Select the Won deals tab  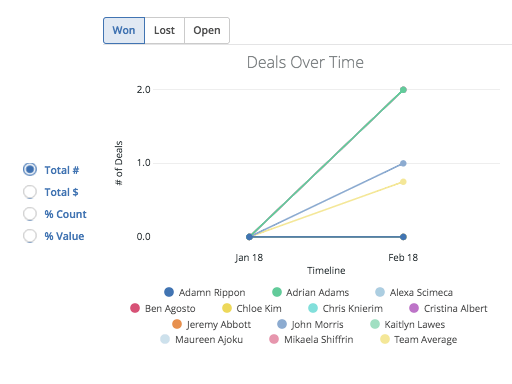[124, 30]
